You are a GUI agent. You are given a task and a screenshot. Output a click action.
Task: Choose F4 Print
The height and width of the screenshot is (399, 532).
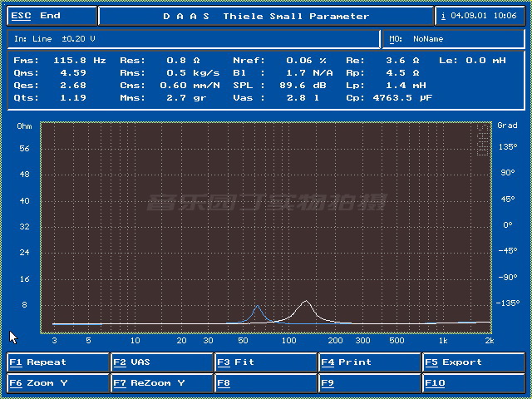pos(370,362)
